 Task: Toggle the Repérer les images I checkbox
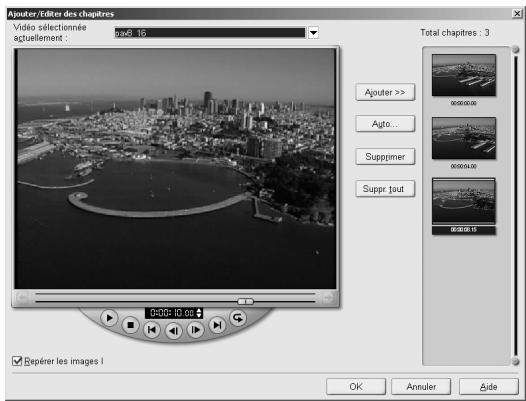[17, 361]
